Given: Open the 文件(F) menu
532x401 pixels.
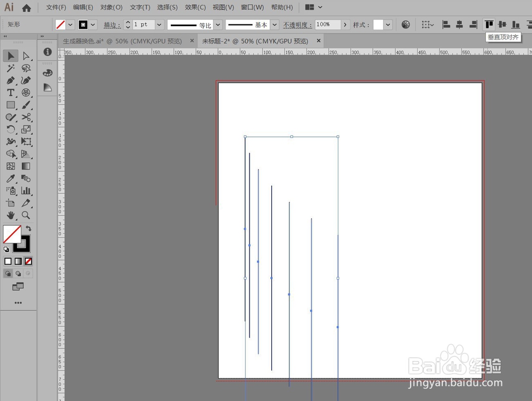Looking at the screenshot, I should pyautogui.click(x=56, y=7).
